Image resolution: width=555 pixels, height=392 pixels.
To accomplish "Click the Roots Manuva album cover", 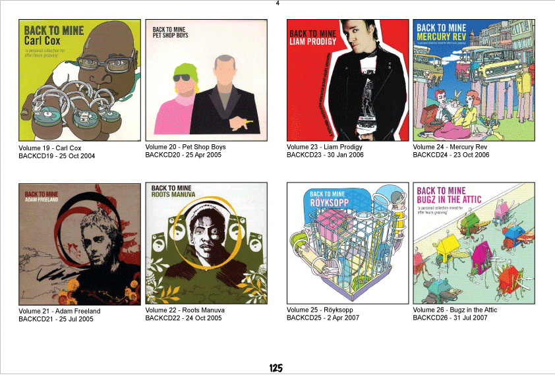I will coord(206,243).
